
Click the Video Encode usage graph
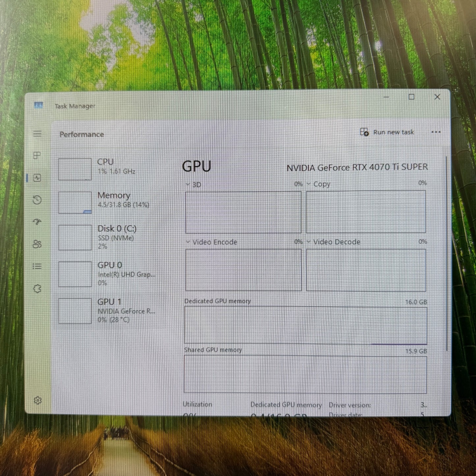pyautogui.click(x=243, y=270)
